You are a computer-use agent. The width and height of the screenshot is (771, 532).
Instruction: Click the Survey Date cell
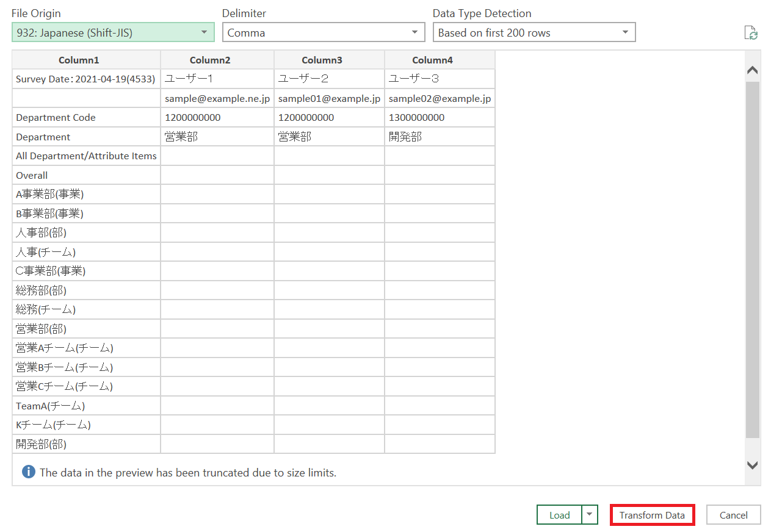[x=86, y=79]
